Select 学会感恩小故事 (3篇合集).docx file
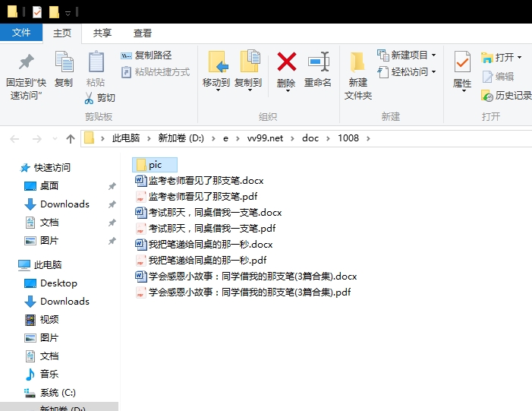Viewport: 532px width, 411px height. [x=246, y=277]
